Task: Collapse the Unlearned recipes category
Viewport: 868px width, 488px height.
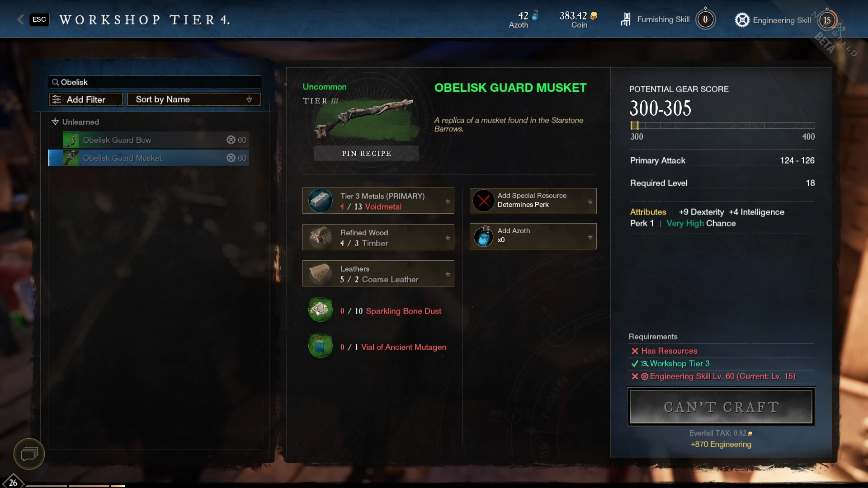Action: click(56, 122)
